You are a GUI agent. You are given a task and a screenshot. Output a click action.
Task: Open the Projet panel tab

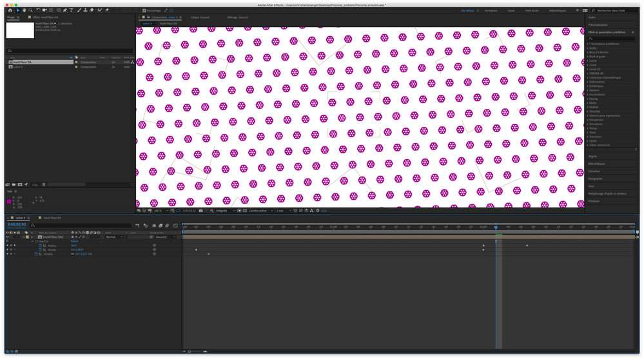tap(11, 17)
